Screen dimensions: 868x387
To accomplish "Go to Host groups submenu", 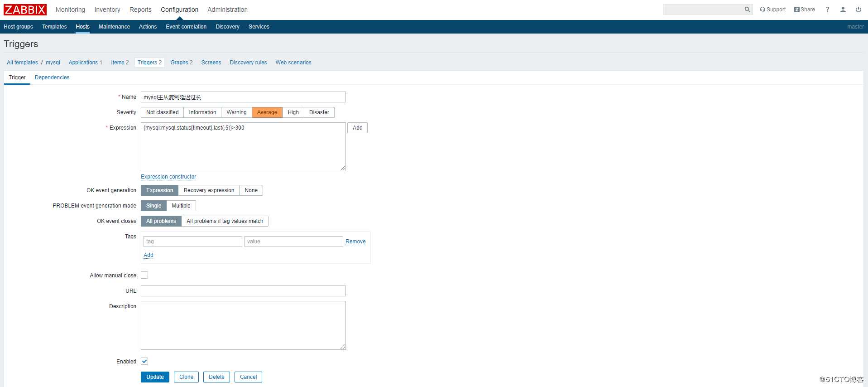I will tap(18, 27).
